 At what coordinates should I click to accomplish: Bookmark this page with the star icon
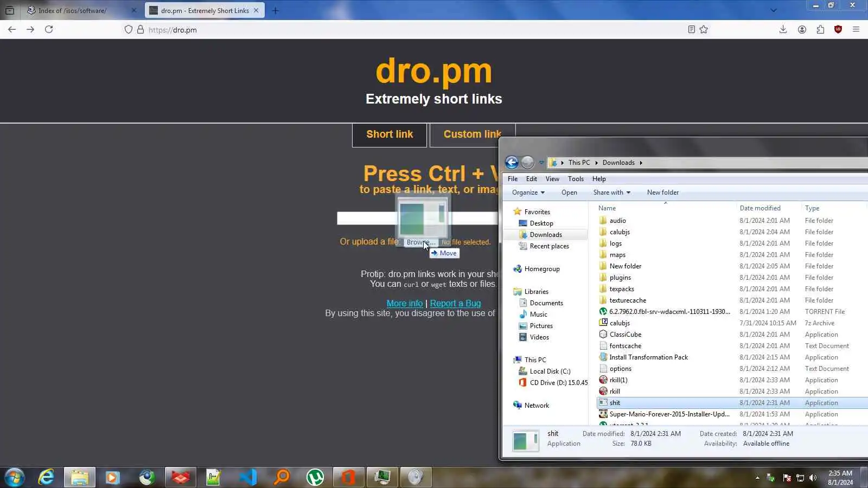tap(704, 29)
